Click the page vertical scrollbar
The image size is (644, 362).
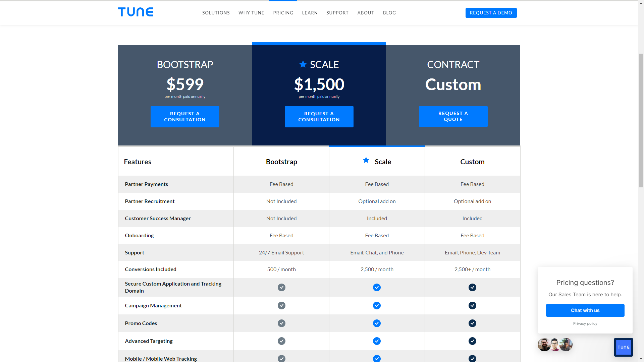click(x=641, y=120)
